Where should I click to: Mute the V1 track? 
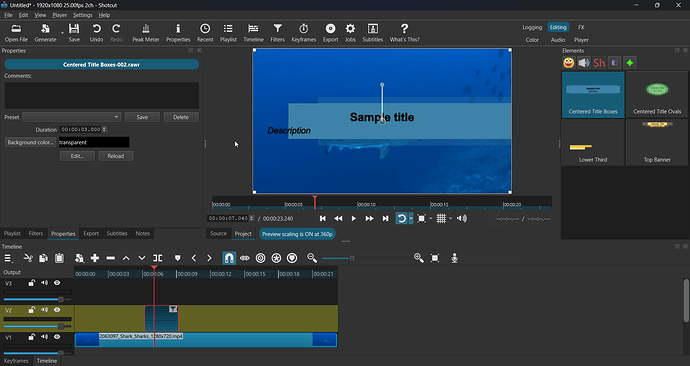[x=44, y=337]
